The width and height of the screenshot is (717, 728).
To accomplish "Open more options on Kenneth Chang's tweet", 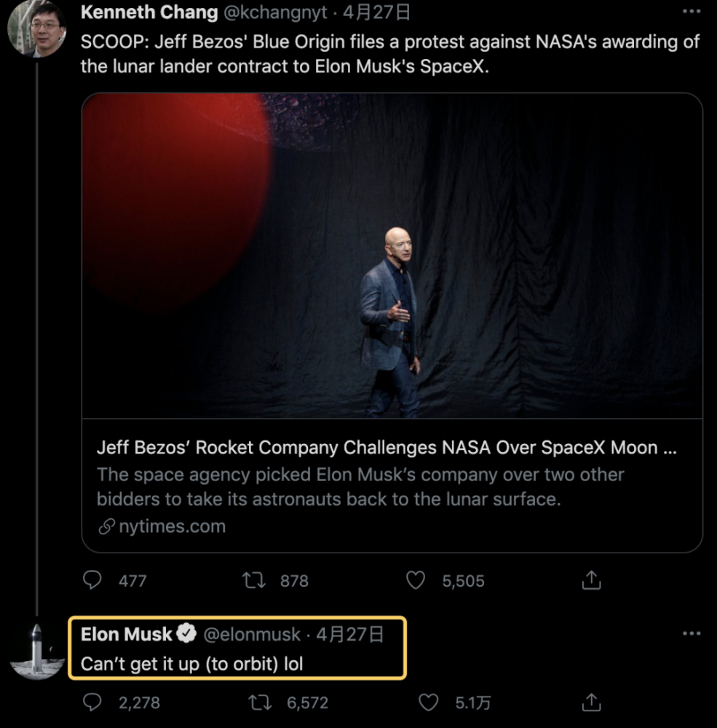I will click(691, 12).
